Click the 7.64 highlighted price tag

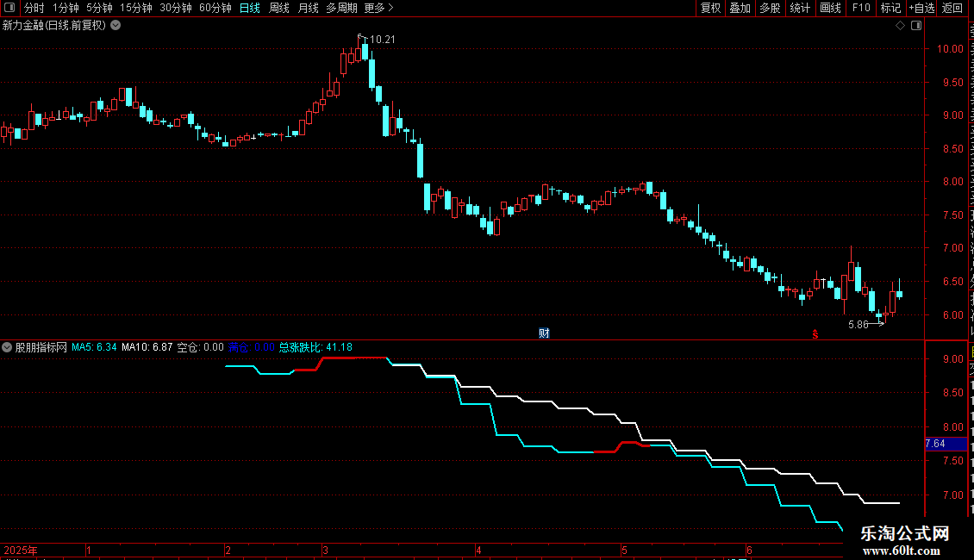(x=946, y=444)
